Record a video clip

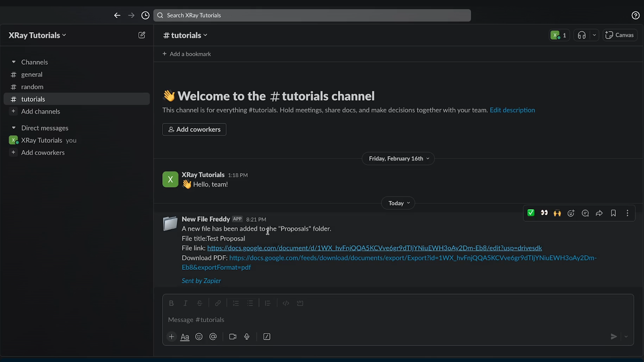coord(233,337)
